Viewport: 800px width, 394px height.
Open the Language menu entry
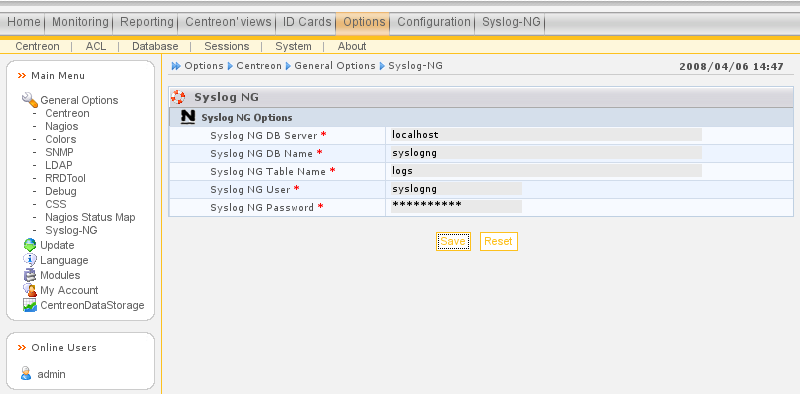click(x=64, y=260)
